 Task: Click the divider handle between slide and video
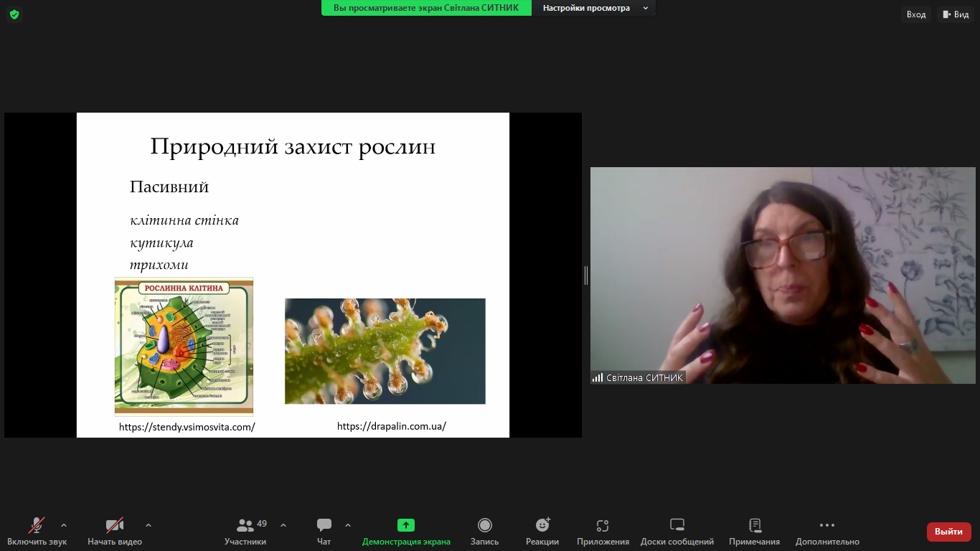(x=586, y=275)
